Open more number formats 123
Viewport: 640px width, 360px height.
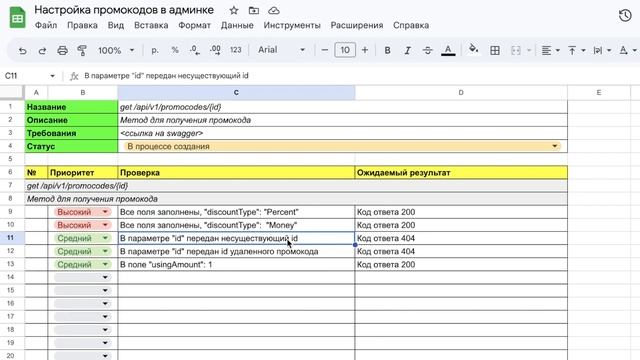[236, 50]
